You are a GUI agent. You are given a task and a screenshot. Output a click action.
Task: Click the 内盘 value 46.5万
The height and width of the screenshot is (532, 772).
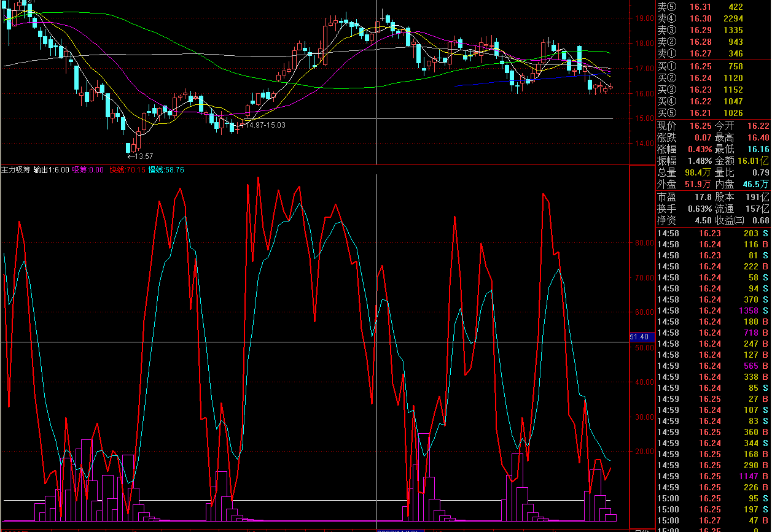[756, 184]
